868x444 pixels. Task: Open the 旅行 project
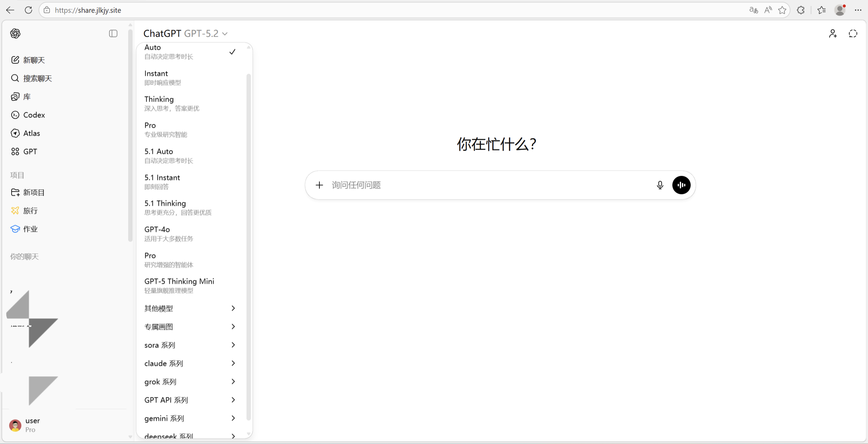click(30, 210)
